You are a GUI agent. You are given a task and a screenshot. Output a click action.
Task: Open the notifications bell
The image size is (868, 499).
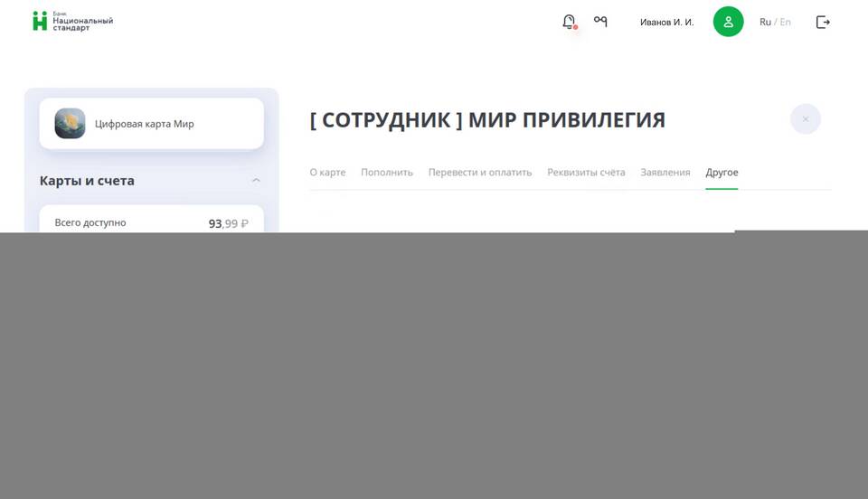tap(569, 22)
